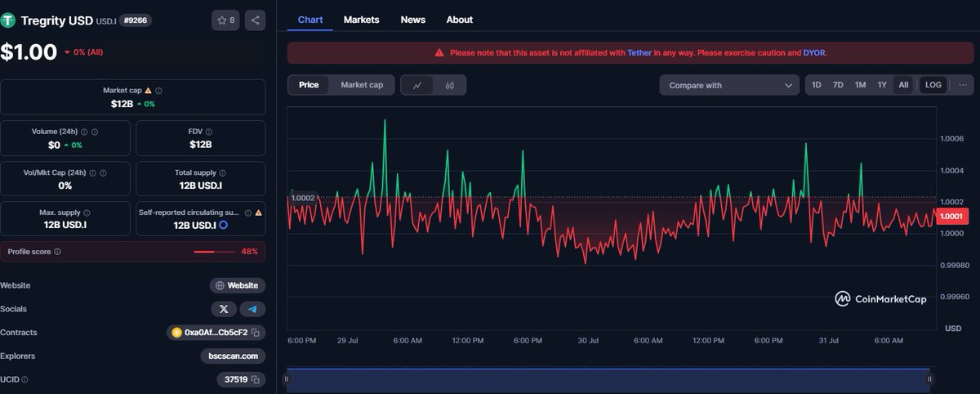
Task: Select the 7D time range
Action: [x=838, y=85]
